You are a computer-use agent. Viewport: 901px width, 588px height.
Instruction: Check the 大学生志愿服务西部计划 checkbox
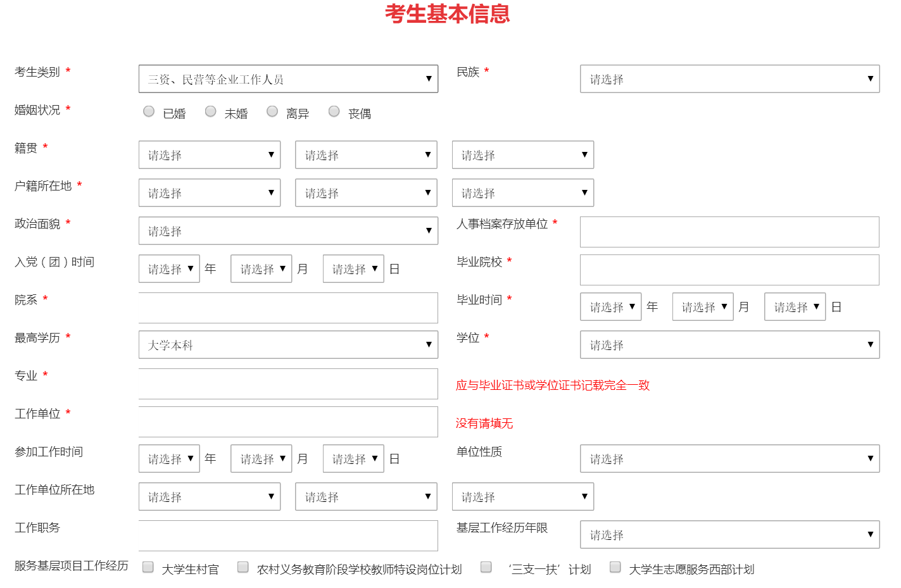[x=615, y=567]
